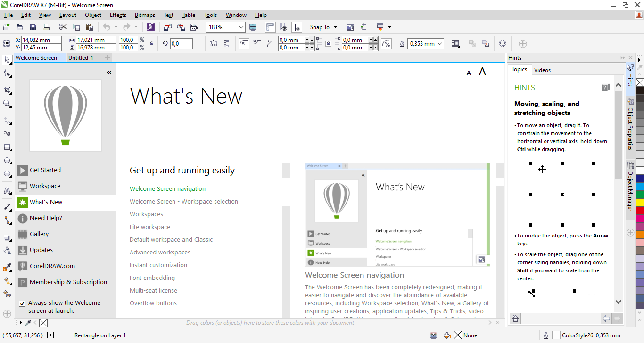Toggle Show Rulers button

pos(270,27)
